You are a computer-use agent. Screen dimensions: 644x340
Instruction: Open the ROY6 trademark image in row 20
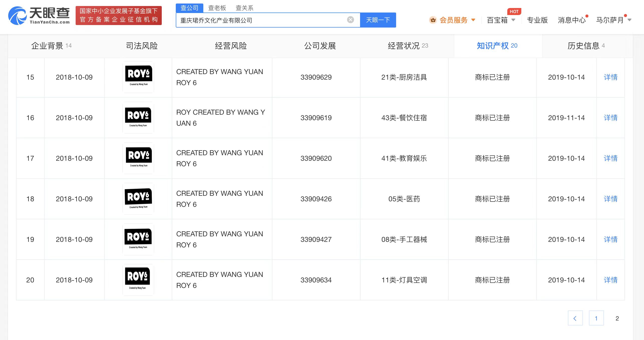pos(138,280)
